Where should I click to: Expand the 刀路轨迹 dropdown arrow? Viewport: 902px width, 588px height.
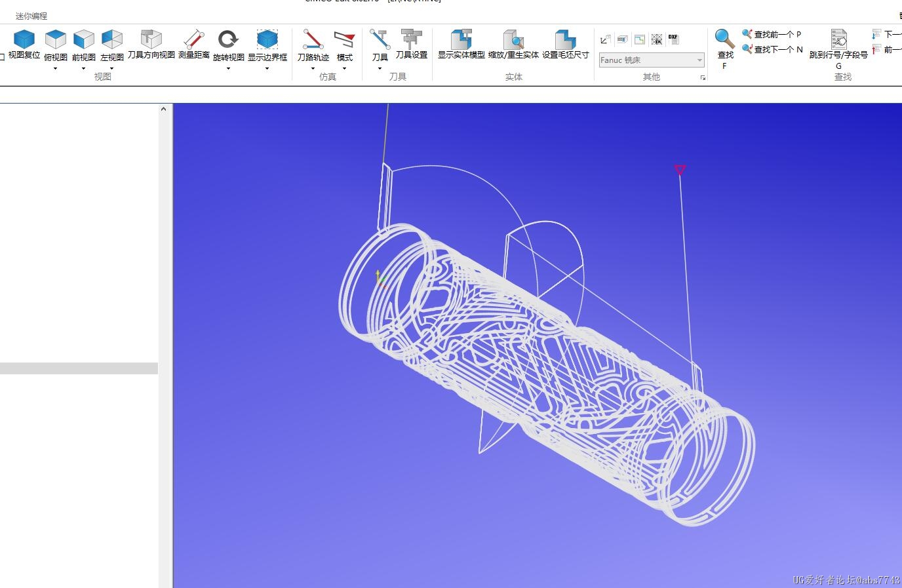click(313, 68)
